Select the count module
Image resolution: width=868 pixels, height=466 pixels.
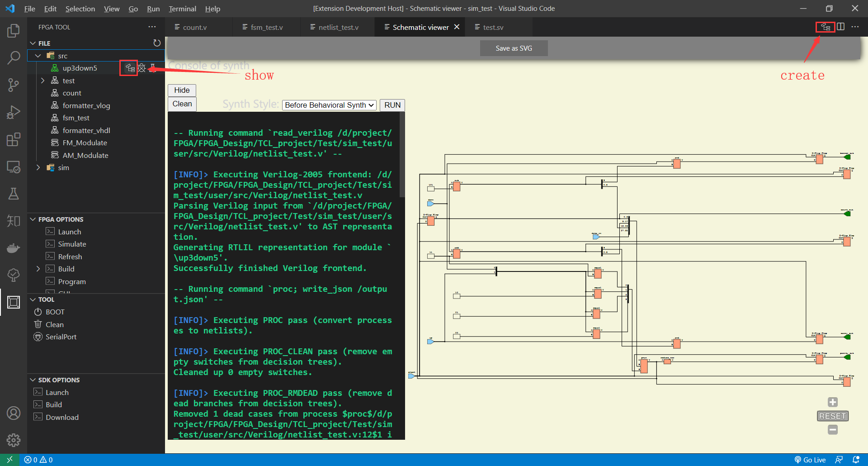[x=72, y=93]
